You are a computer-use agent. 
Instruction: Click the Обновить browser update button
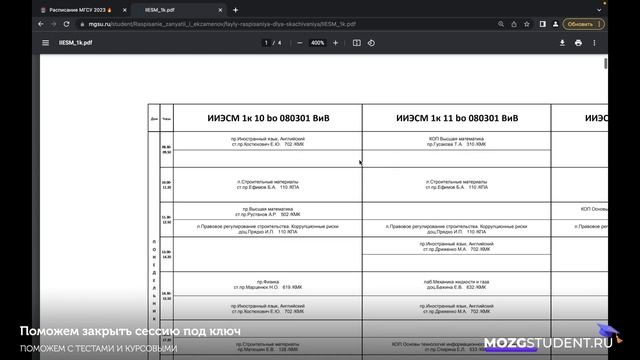[x=583, y=24]
